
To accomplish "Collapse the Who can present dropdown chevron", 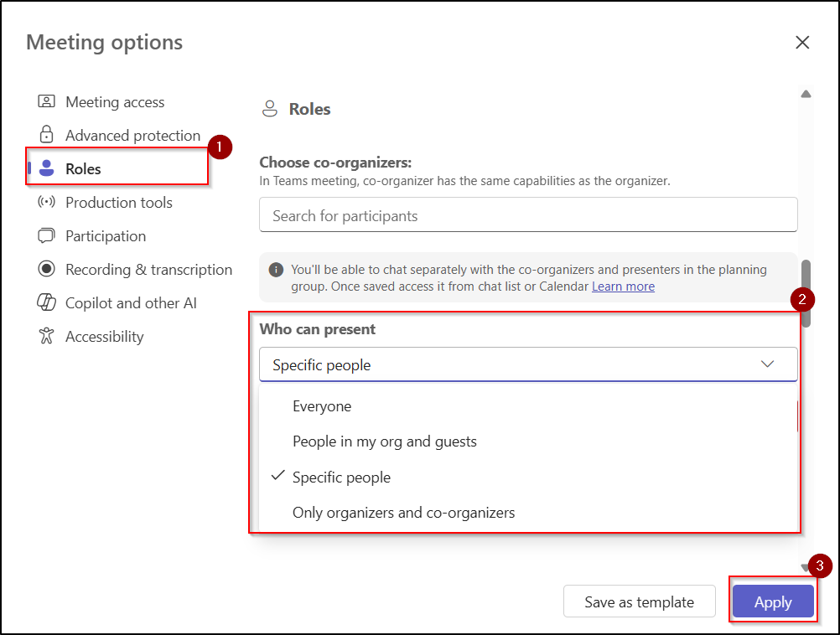I will (x=767, y=364).
